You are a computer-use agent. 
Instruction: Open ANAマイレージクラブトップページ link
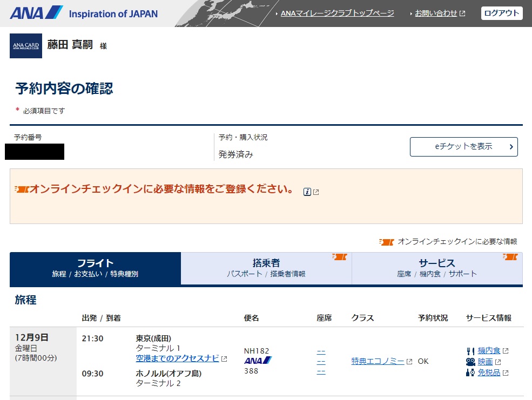pyautogui.click(x=337, y=13)
